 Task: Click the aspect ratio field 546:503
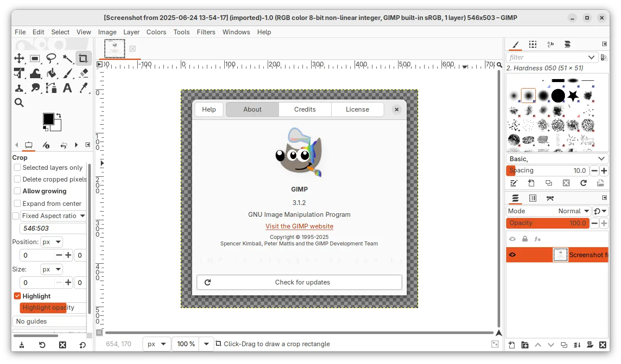point(53,228)
